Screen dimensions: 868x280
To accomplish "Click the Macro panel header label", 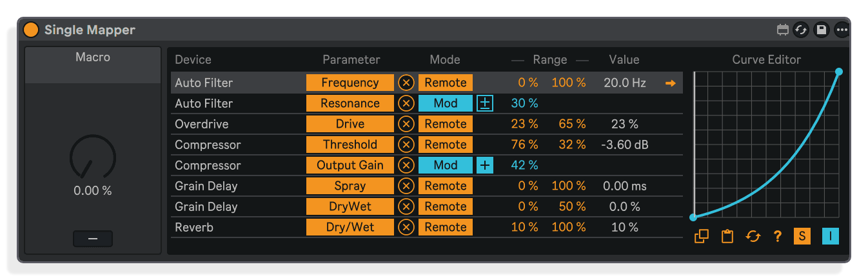I will click(93, 57).
